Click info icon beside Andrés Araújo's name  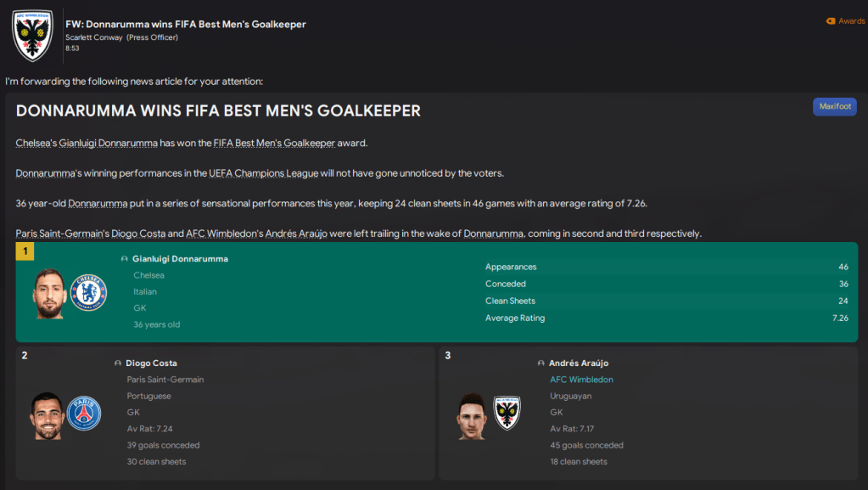(x=541, y=363)
